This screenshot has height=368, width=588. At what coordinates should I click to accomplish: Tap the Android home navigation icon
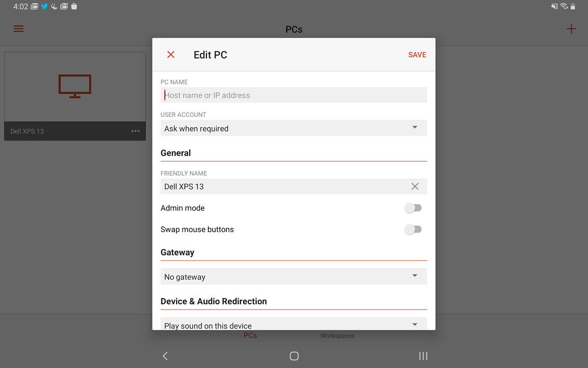pos(294,356)
